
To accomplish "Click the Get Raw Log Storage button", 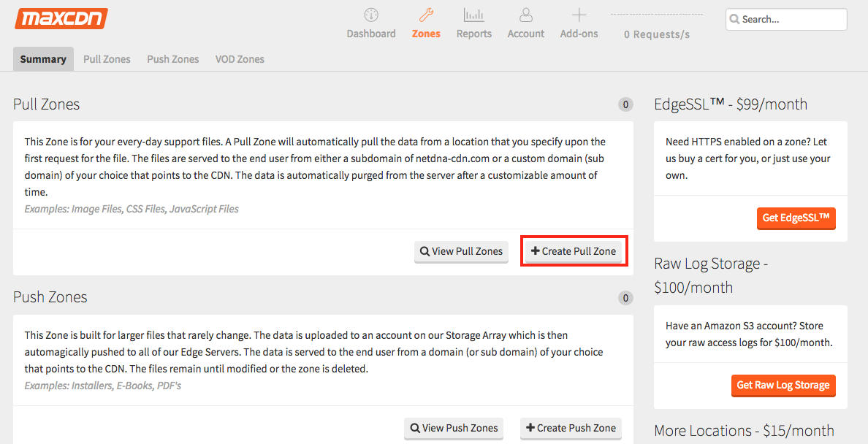I will point(783,385).
